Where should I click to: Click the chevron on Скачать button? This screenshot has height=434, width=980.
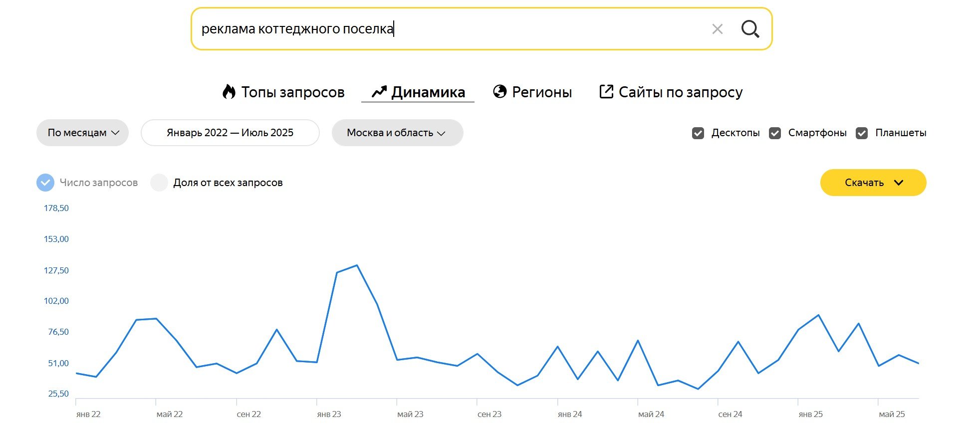[899, 183]
